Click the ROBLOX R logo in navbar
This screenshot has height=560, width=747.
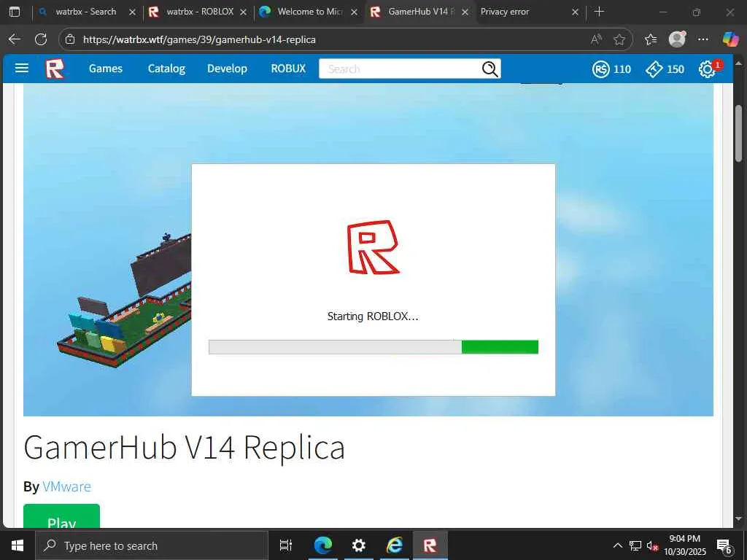tap(55, 69)
